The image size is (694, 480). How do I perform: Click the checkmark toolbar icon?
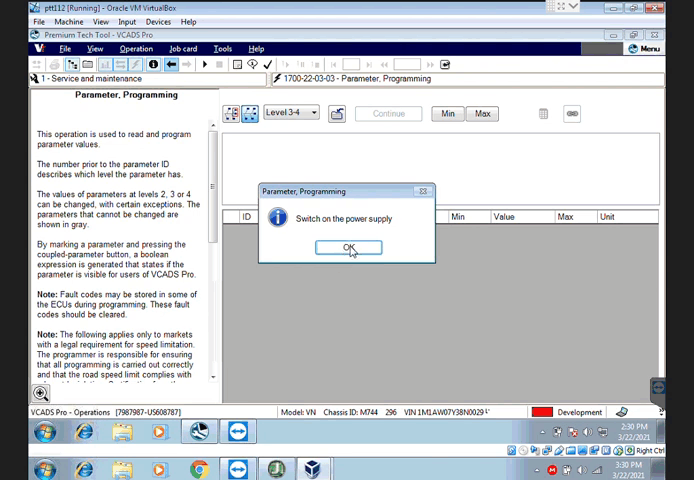[267, 65]
